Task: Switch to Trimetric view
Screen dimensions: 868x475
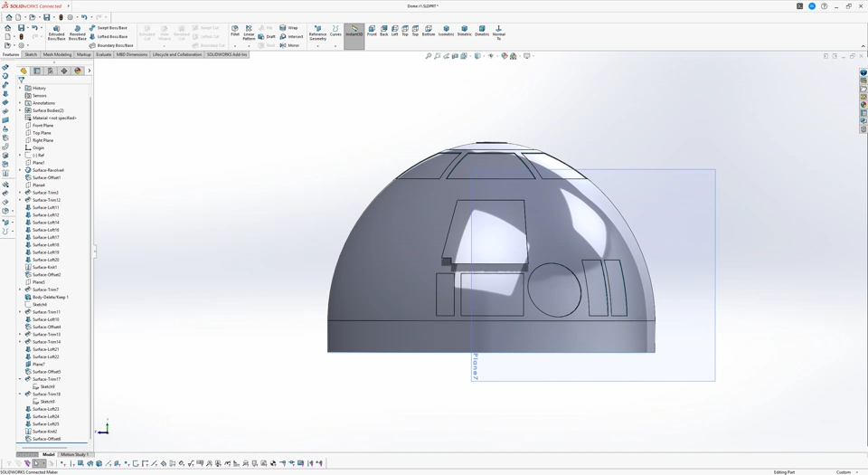Action: pyautogui.click(x=465, y=31)
